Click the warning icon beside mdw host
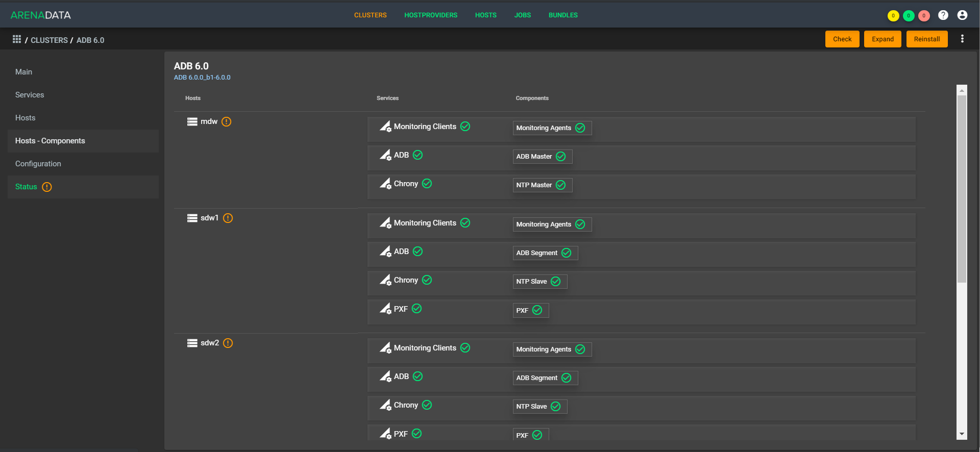 [x=227, y=121]
